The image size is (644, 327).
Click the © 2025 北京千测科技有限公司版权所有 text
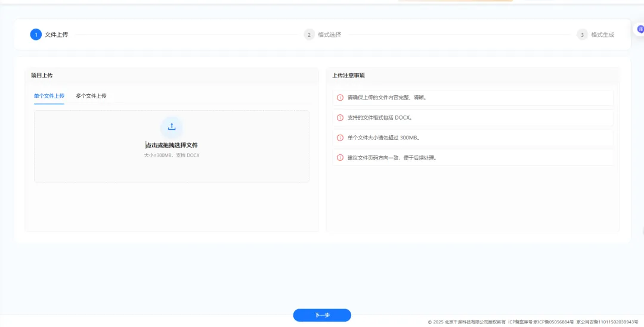[466, 322]
